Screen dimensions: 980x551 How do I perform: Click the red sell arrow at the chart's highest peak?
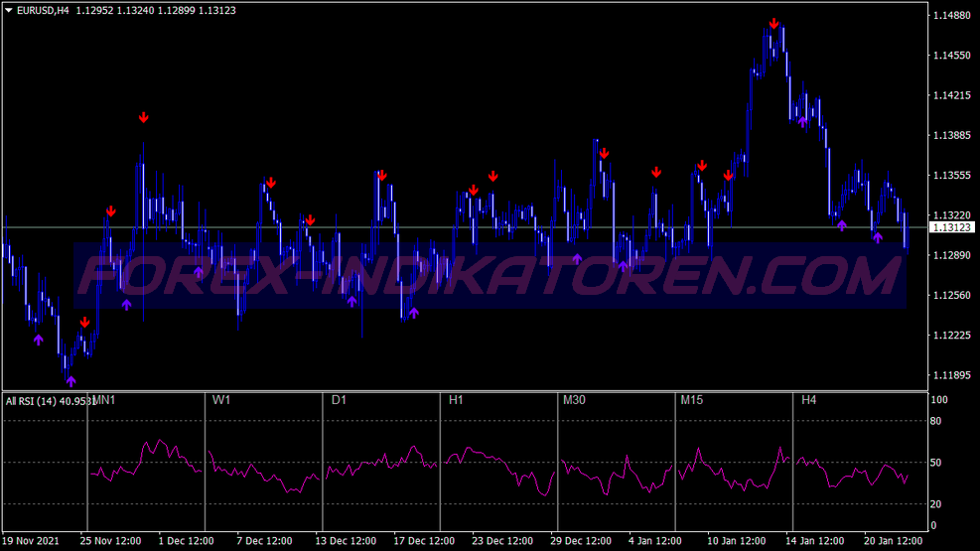coord(773,24)
